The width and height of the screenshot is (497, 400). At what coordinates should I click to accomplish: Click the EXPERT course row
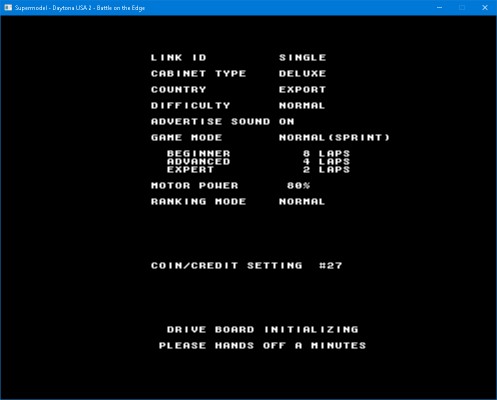tap(190, 169)
